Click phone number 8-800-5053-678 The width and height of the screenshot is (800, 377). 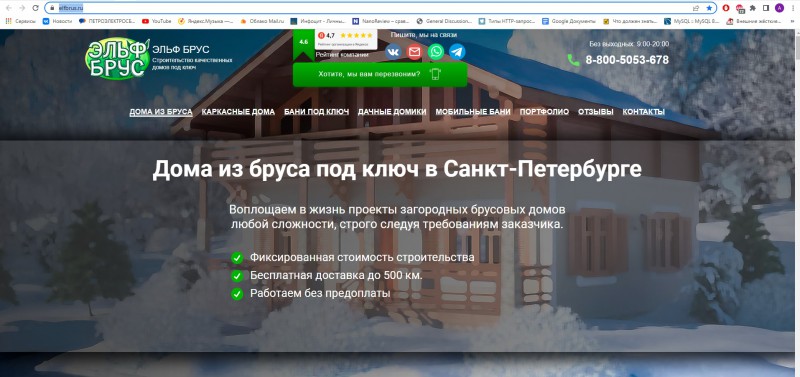tap(627, 60)
